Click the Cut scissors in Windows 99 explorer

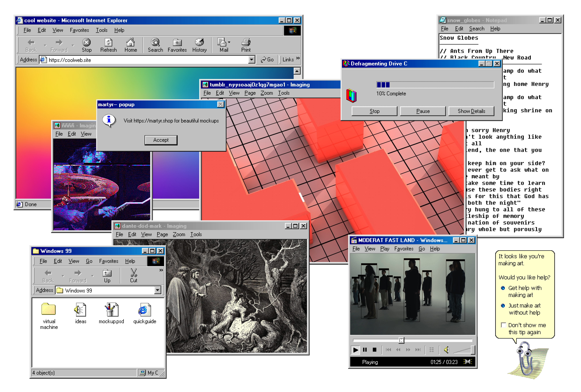(x=134, y=275)
